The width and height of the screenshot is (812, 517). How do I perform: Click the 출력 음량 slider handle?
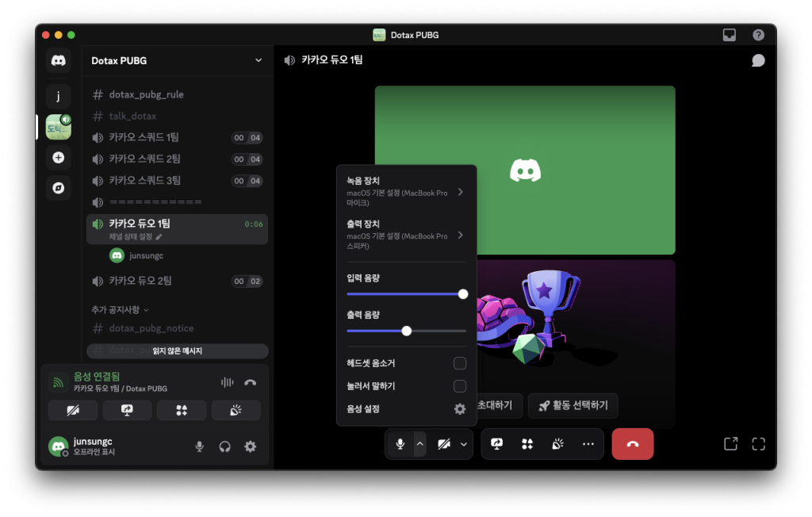coord(406,331)
